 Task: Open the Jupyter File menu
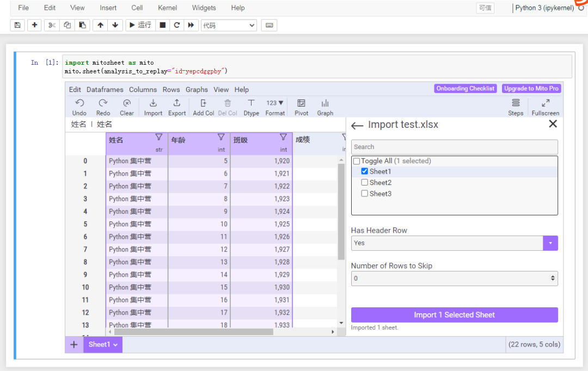tap(23, 8)
